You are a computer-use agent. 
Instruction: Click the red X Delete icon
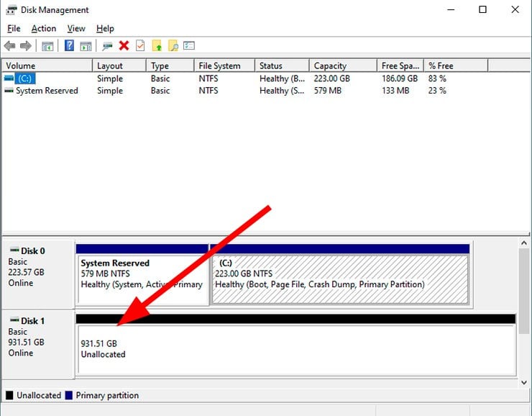point(124,45)
